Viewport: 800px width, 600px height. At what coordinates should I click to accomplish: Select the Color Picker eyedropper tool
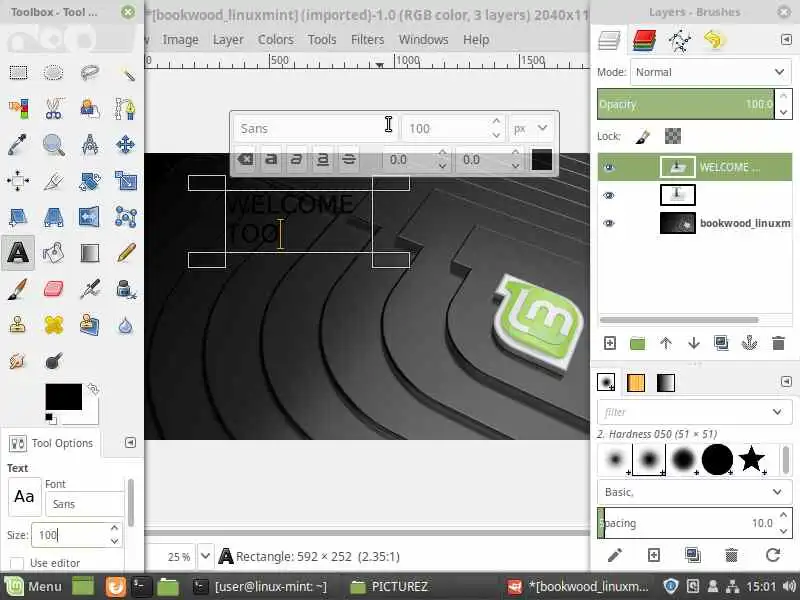coord(18,144)
